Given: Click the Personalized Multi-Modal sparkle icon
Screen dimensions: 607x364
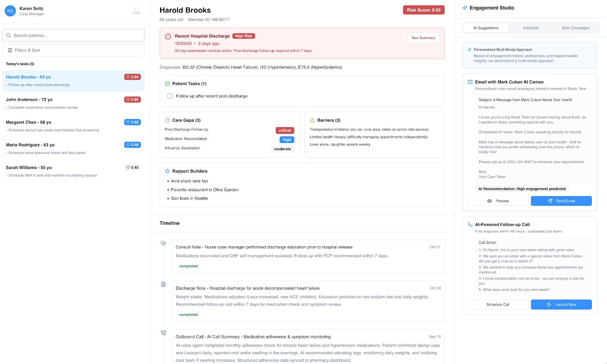Looking at the screenshot, I should [x=470, y=50].
